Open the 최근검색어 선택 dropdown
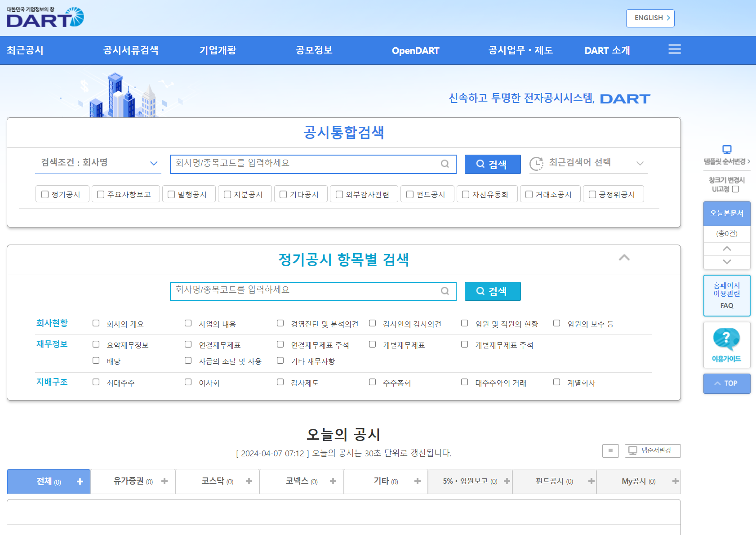The height and width of the screenshot is (535, 756). (640, 163)
